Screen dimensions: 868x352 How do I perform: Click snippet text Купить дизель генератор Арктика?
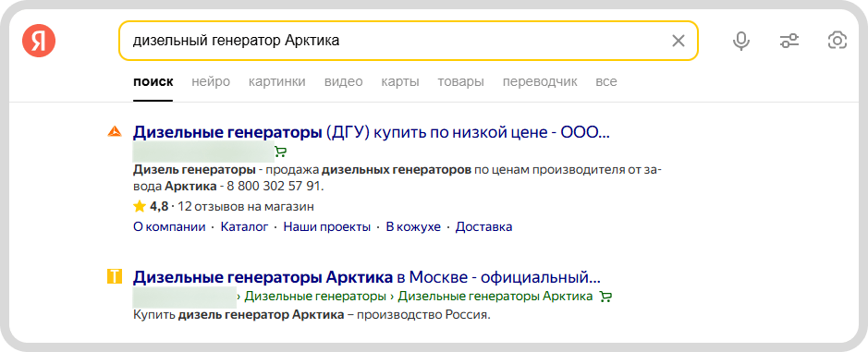click(x=238, y=316)
